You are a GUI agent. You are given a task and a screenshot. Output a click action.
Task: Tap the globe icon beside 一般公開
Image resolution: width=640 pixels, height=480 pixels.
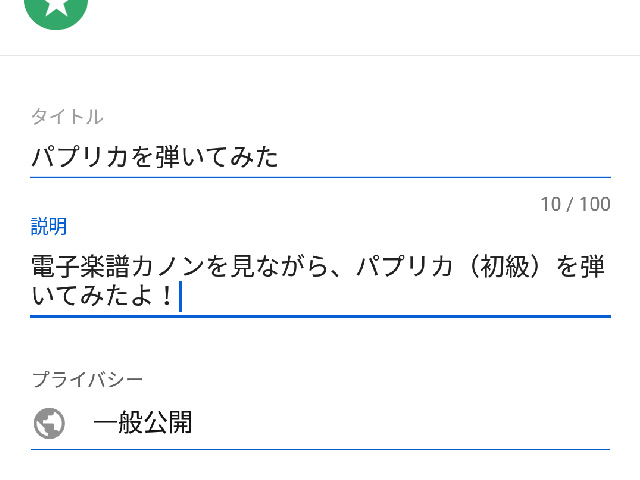49,423
